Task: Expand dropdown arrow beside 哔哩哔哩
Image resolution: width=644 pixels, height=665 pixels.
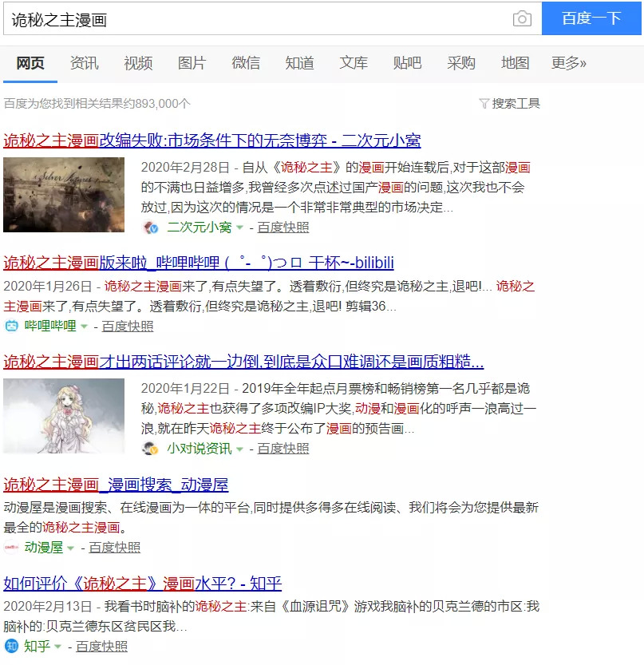Action: pyautogui.click(x=84, y=327)
